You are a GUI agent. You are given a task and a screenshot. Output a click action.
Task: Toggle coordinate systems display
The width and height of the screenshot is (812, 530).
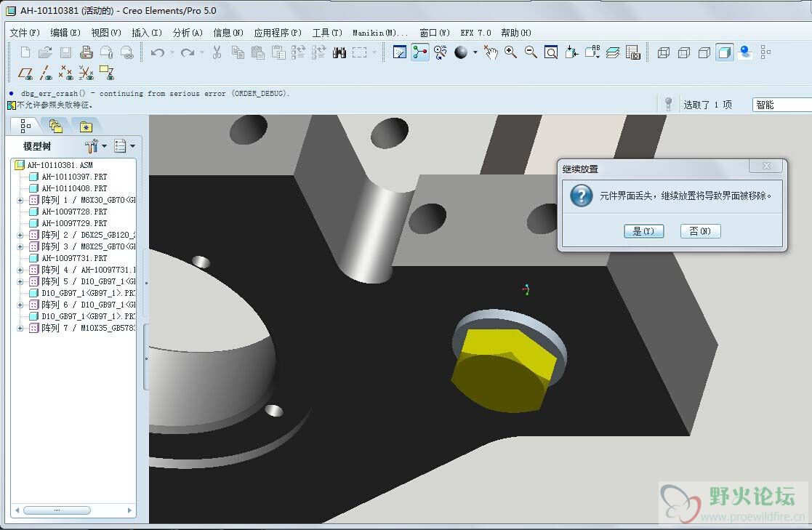coord(86,73)
